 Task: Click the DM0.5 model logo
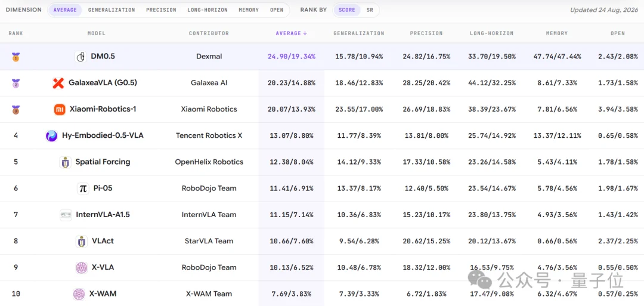point(80,57)
